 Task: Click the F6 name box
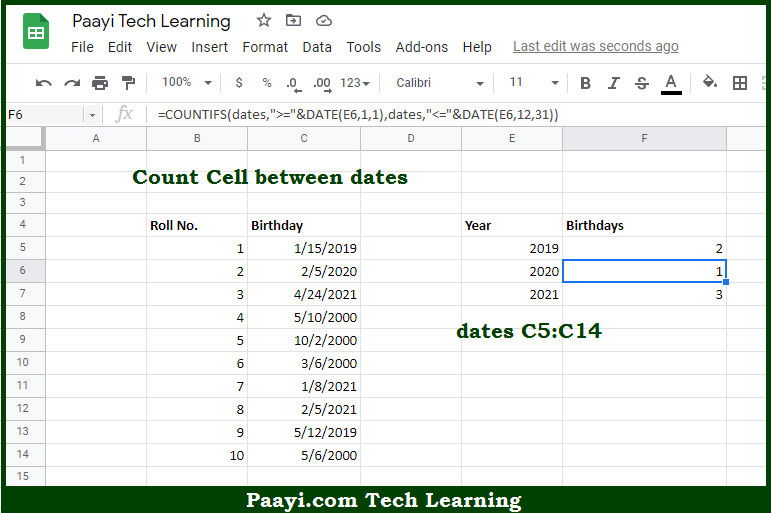44,115
